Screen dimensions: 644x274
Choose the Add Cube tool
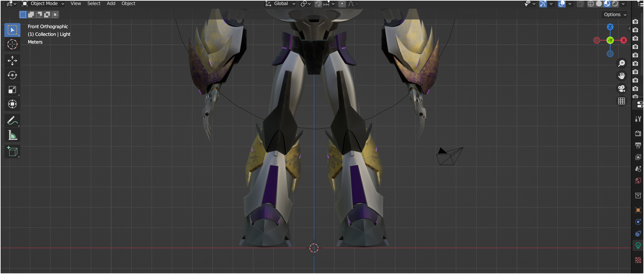tap(12, 152)
